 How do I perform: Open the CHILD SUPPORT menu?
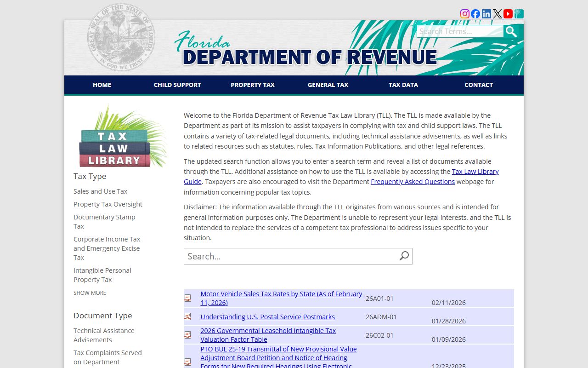(x=177, y=85)
